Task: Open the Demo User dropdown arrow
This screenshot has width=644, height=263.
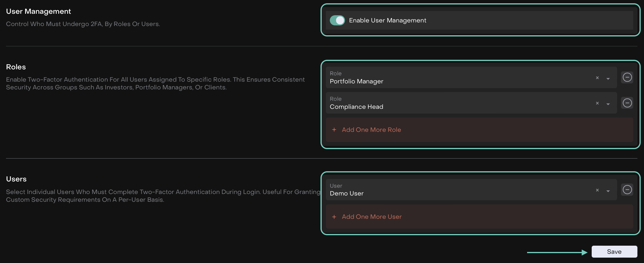Action: (608, 191)
